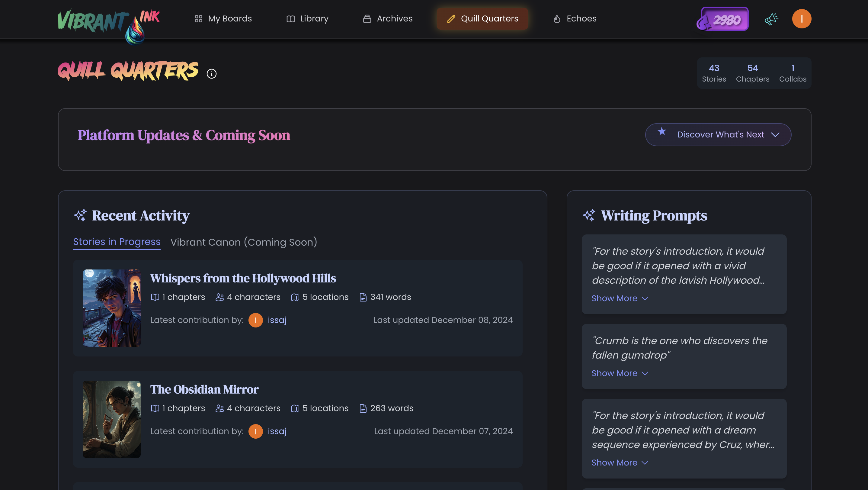The width and height of the screenshot is (868, 490).
Task: Open the Echoes navigation item
Action: click(575, 18)
